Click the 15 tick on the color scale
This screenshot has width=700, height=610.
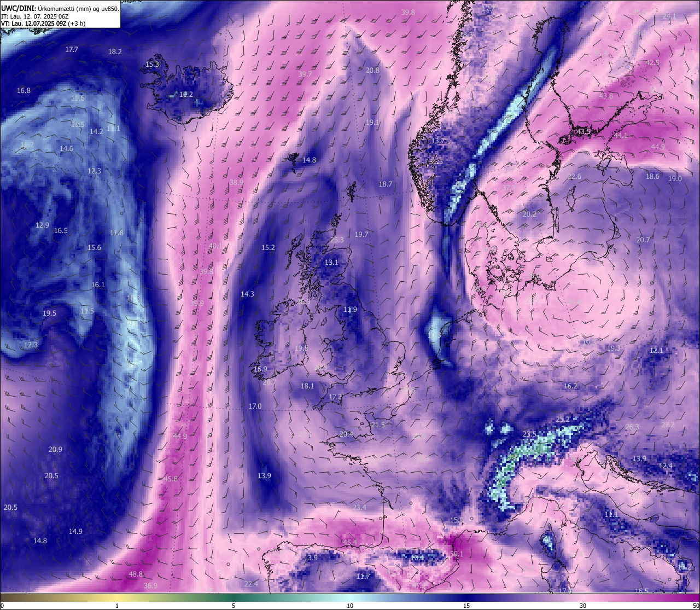[x=466, y=606]
